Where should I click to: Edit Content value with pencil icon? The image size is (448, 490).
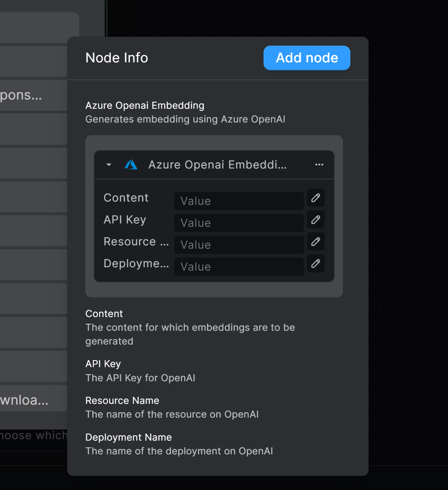coord(316,198)
